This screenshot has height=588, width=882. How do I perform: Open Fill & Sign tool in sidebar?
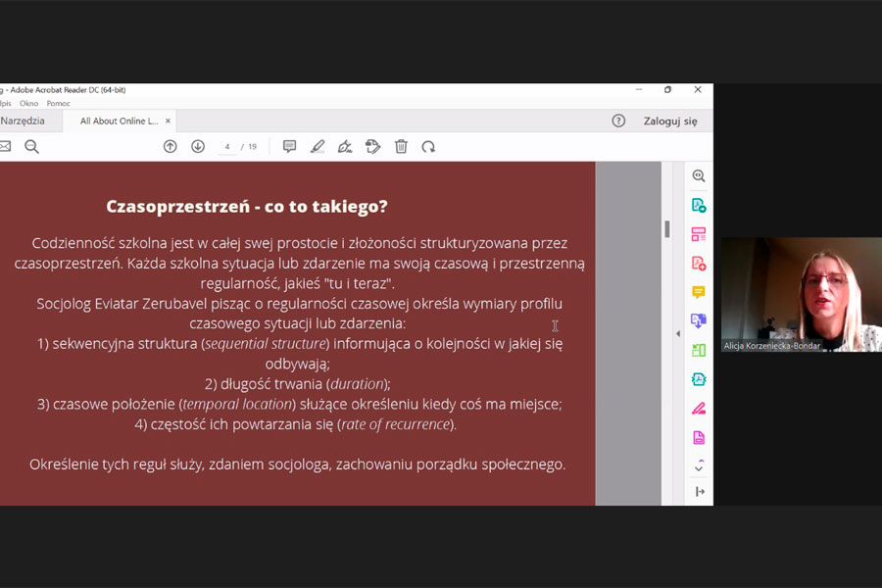pos(699,409)
